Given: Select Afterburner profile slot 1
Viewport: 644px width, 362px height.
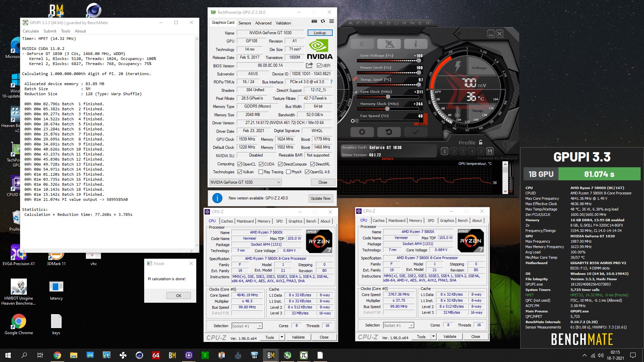Looking at the screenshot, I should coord(444,151).
